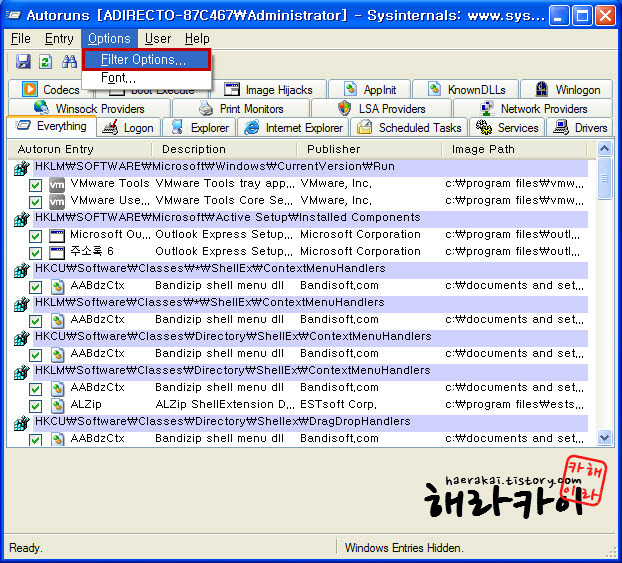Viewport: 622px width, 563px height.
Task: Click the Drivers tab computer icon
Action: point(561,128)
